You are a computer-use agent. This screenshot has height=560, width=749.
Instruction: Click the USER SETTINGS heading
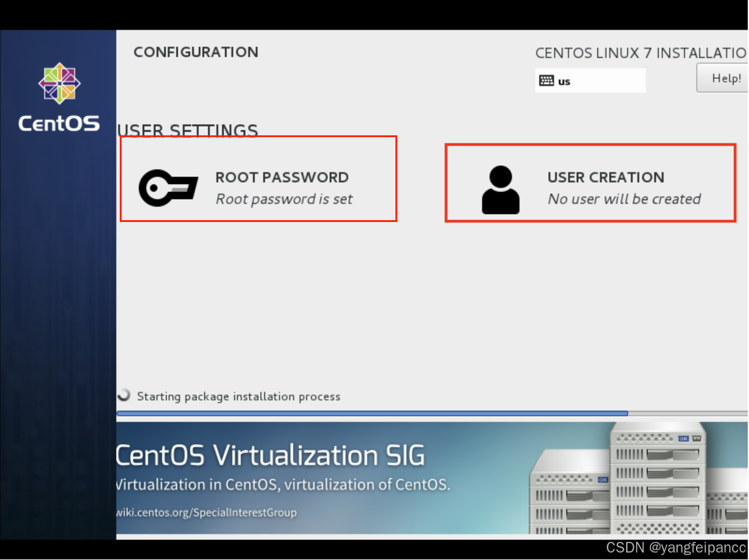pyautogui.click(x=188, y=130)
